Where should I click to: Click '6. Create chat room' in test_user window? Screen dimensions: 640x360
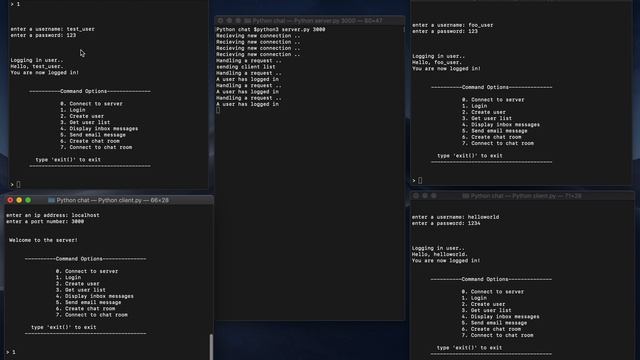[90, 141]
